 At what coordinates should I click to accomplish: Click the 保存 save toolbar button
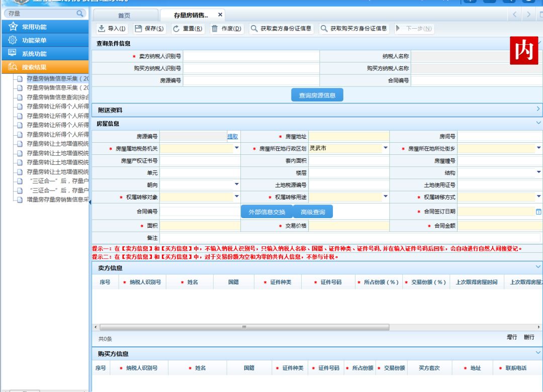point(149,29)
